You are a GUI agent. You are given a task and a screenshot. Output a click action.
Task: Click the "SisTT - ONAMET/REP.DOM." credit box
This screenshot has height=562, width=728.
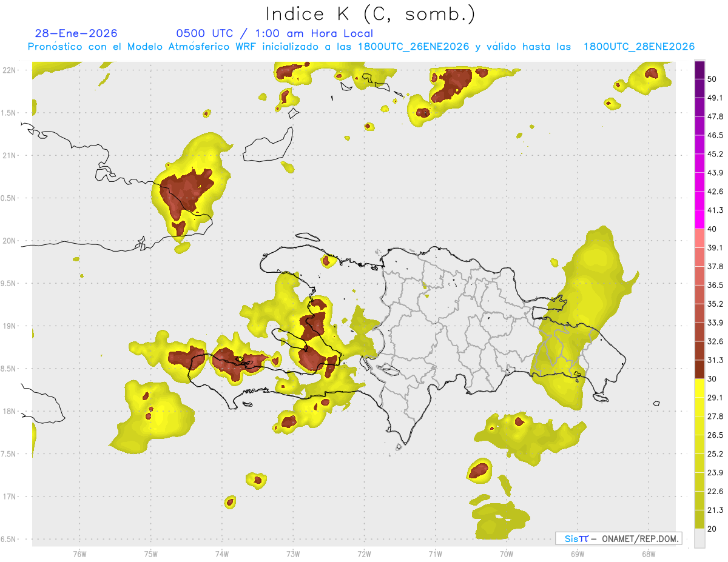(x=619, y=538)
